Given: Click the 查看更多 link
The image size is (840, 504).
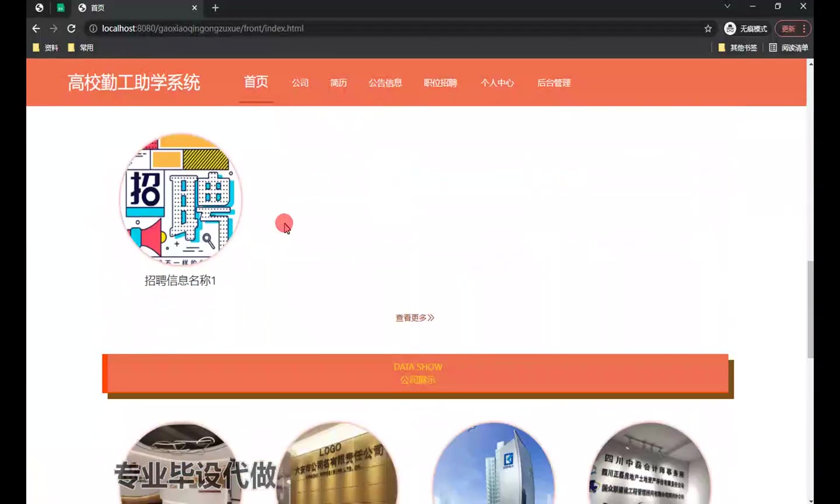Looking at the screenshot, I should 415,318.
